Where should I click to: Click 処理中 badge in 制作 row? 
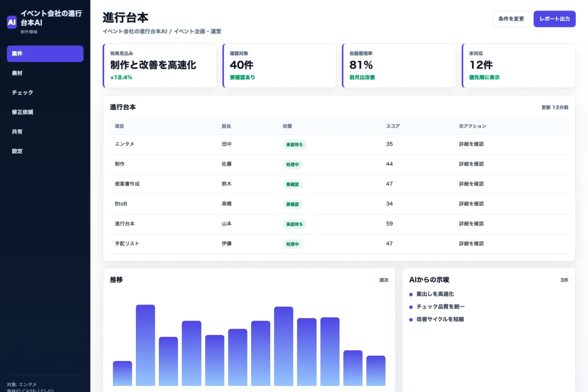(292, 165)
